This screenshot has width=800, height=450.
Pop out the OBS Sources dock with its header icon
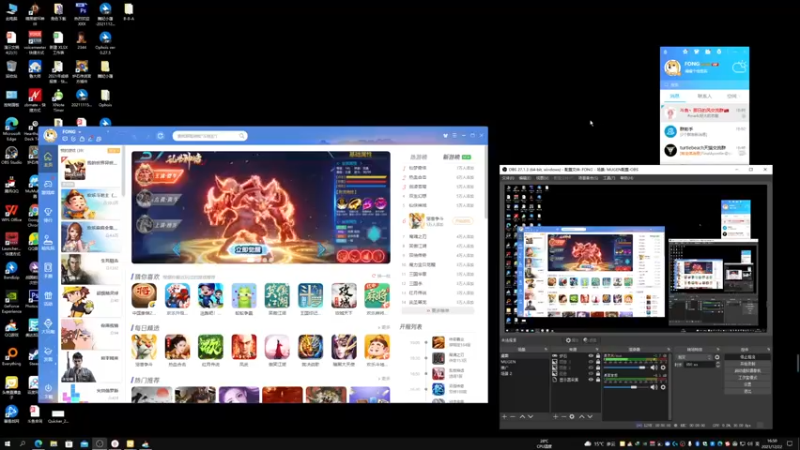(597, 349)
